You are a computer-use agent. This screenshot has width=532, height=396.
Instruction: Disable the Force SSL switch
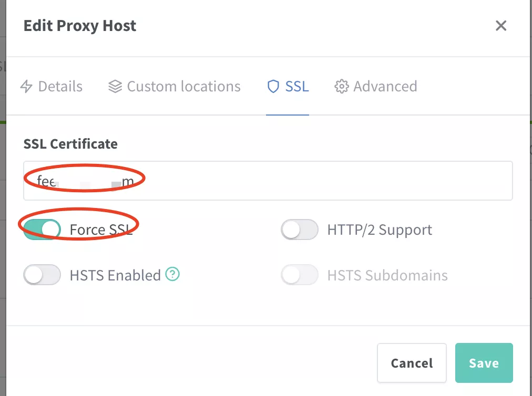tap(42, 230)
